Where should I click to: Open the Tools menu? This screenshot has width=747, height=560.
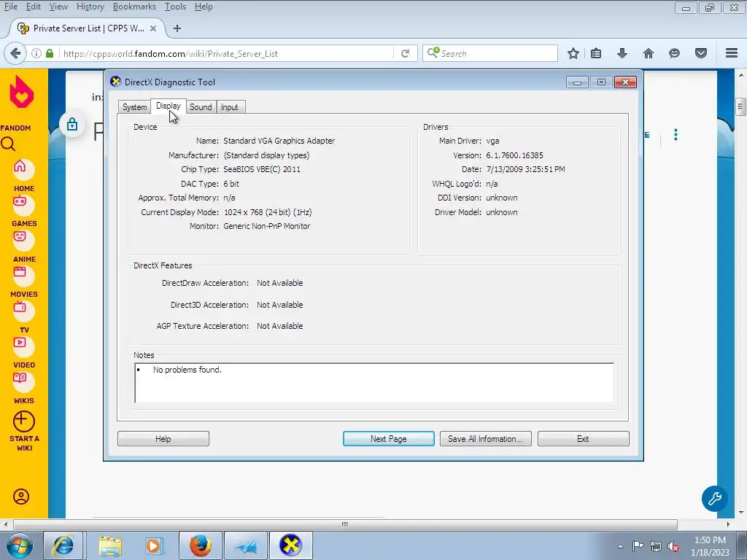(x=175, y=7)
